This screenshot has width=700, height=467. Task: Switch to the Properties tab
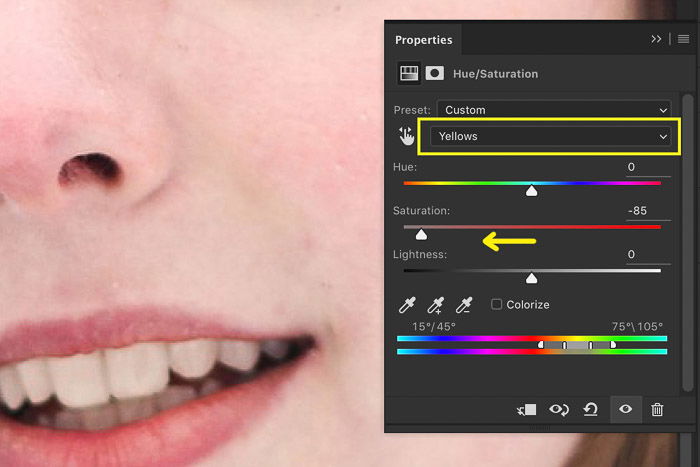pos(423,40)
